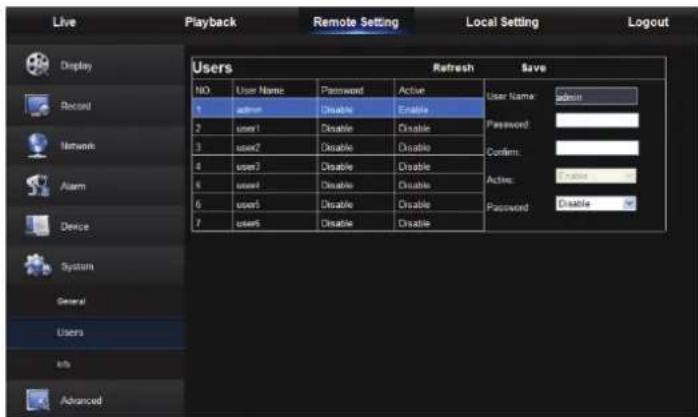Screen dimensions: 698x417
Task: Open the Password Disable dropdown
Action: click(x=596, y=203)
